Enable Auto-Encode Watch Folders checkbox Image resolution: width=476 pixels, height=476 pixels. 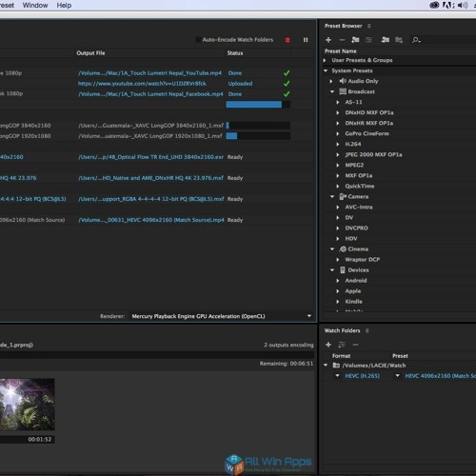tap(198, 40)
